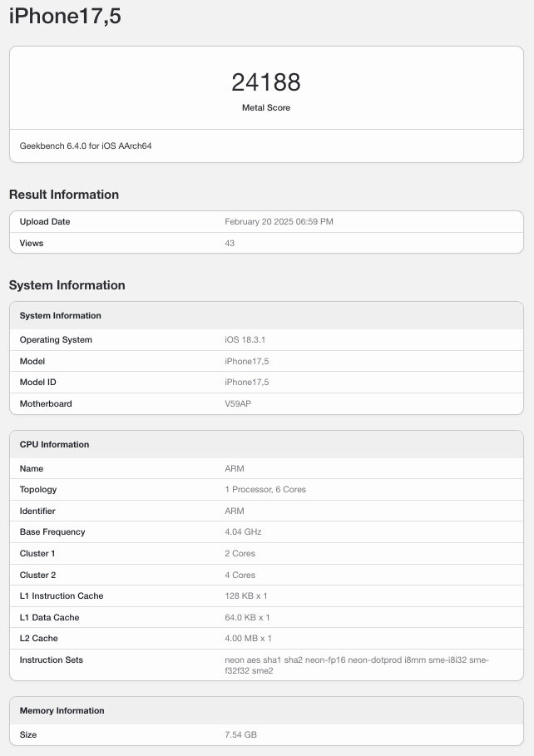Click the System Information section heading
This screenshot has height=756, width=534.
coord(67,285)
